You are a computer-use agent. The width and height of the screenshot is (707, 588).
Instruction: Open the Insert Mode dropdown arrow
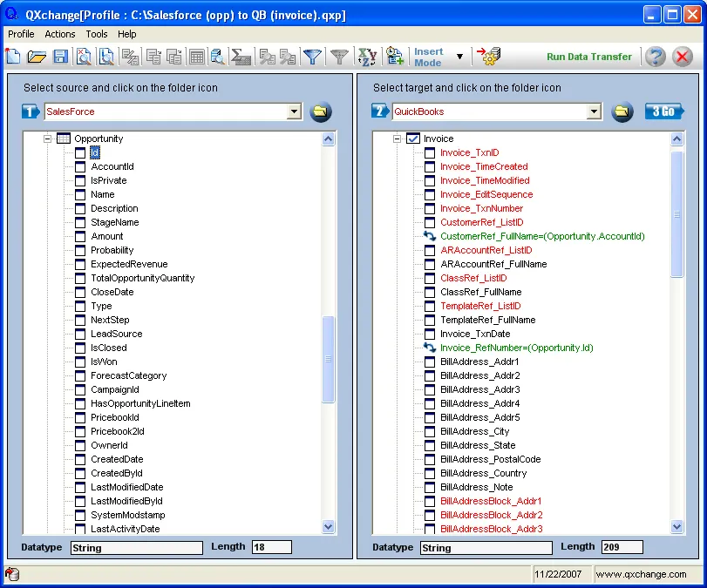(459, 57)
